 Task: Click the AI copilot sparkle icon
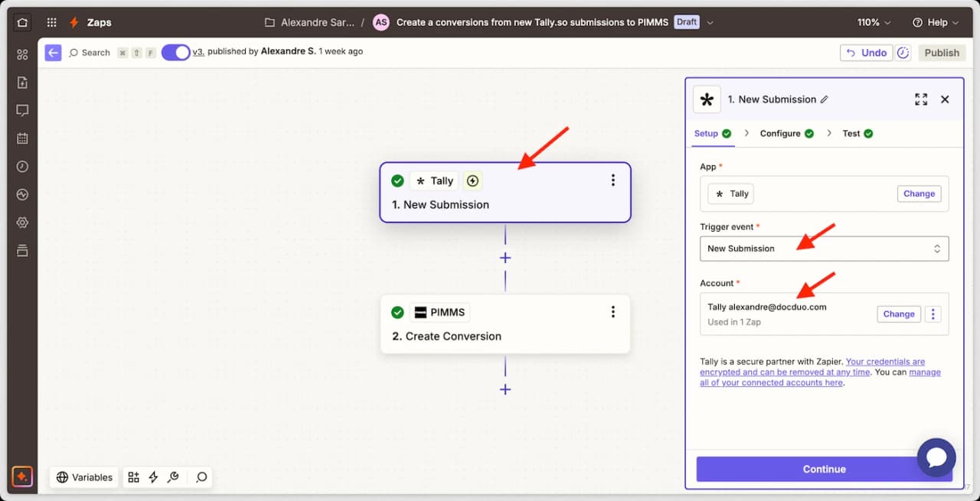click(22, 477)
